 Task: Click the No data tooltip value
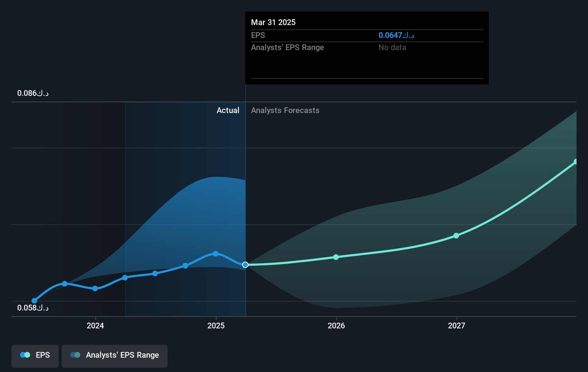pos(392,47)
